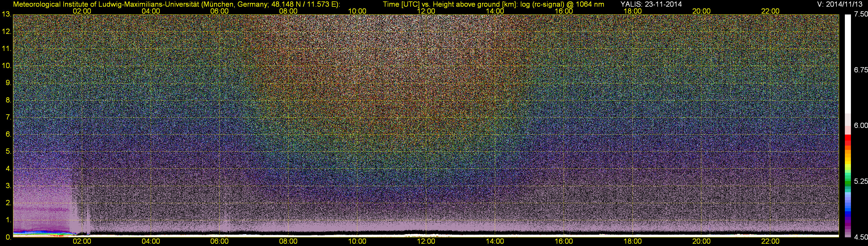Image resolution: width=868 pixels, height=246 pixels.
Task: Click the red segment of the colorbar
Action: tap(848, 140)
